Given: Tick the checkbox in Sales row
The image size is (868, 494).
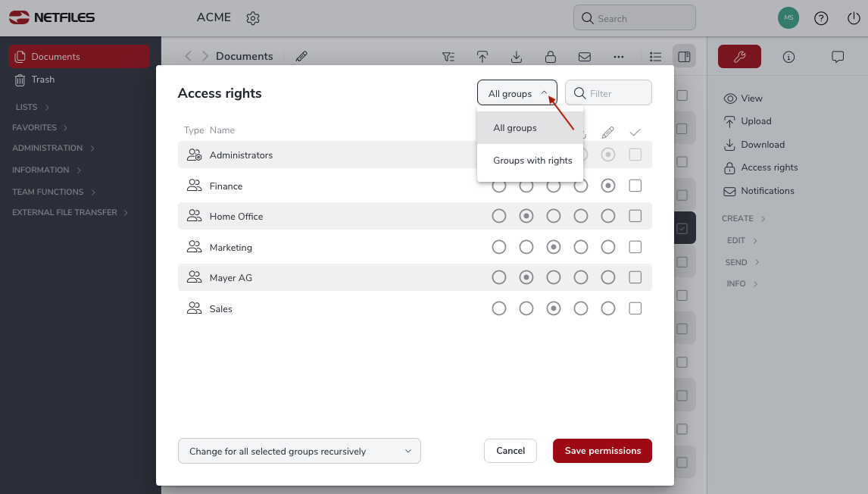Looking at the screenshot, I should click(x=635, y=308).
